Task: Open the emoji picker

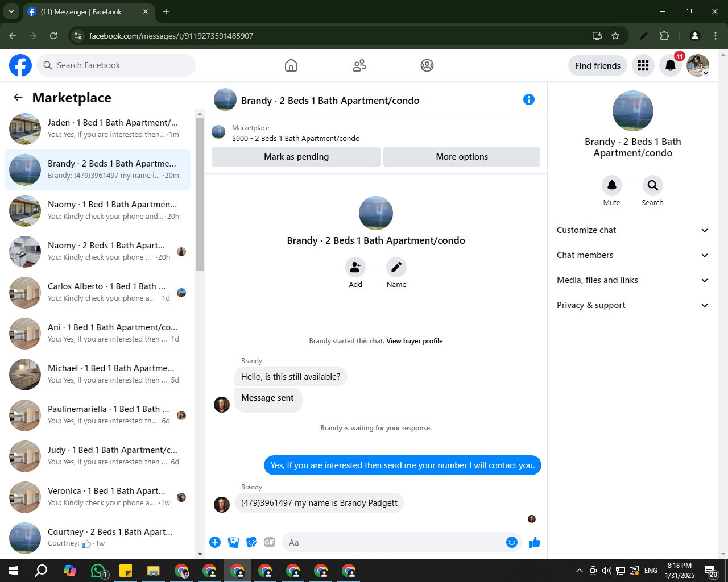Action: [x=512, y=542]
